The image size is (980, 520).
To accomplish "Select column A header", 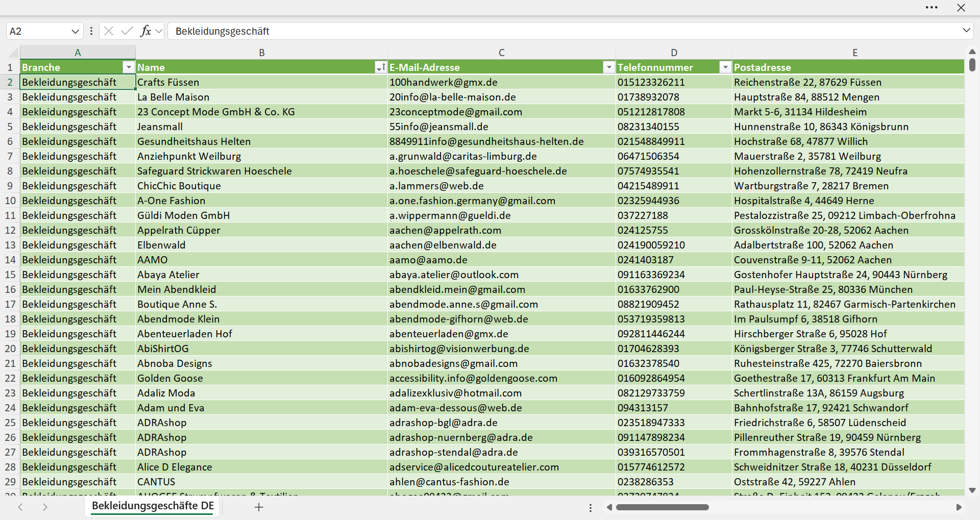I will coord(78,53).
